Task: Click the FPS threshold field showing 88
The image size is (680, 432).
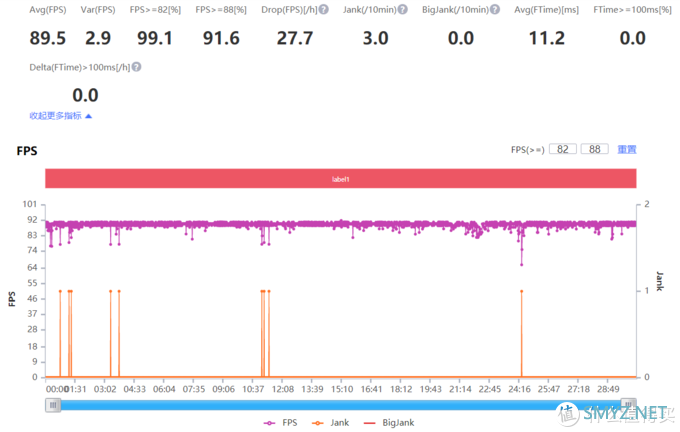Action: [595, 149]
